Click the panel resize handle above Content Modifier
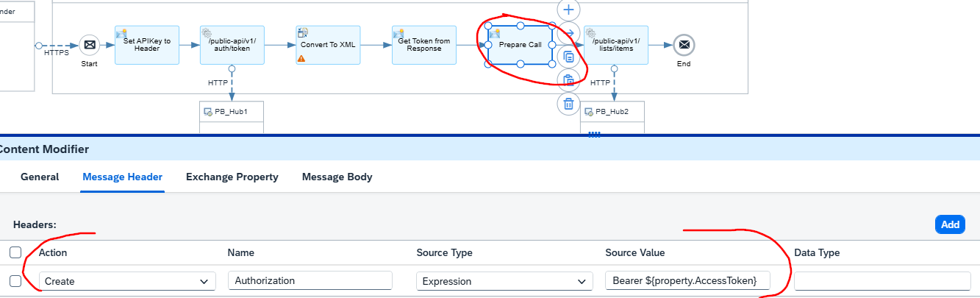Viewport: 980px width, 298px height. pyautogui.click(x=594, y=134)
